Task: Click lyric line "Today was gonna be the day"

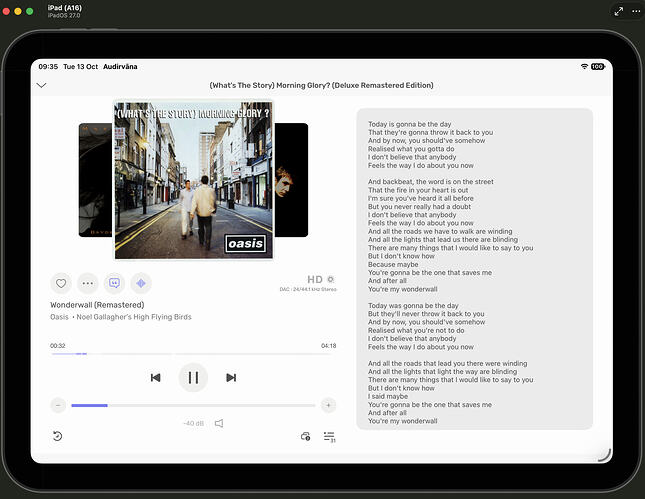Action: point(413,305)
